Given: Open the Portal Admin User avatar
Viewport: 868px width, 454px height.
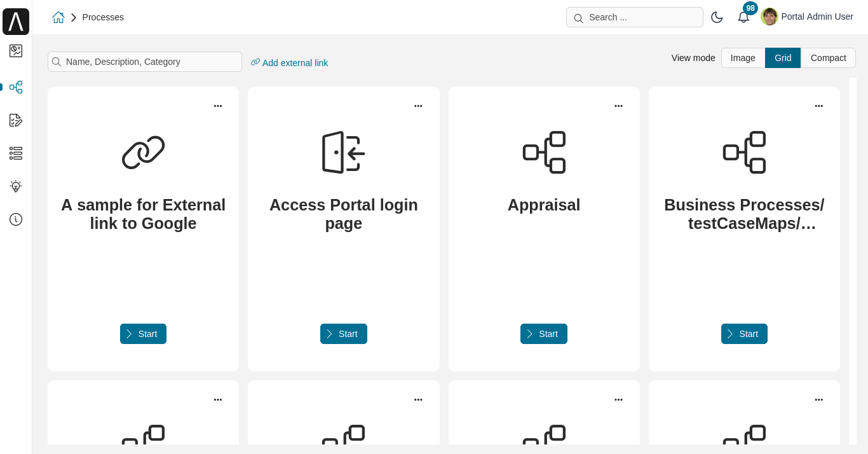Looking at the screenshot, I should 769,17.
